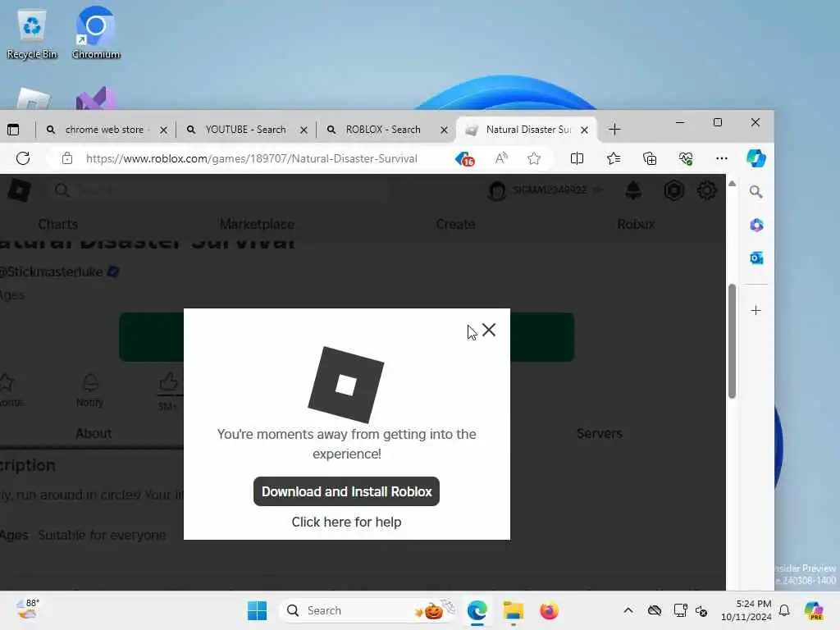This screenshot has height=630, width=840.
Task: Open File Explorer from taskbar
Action: (x=513, y=610)
